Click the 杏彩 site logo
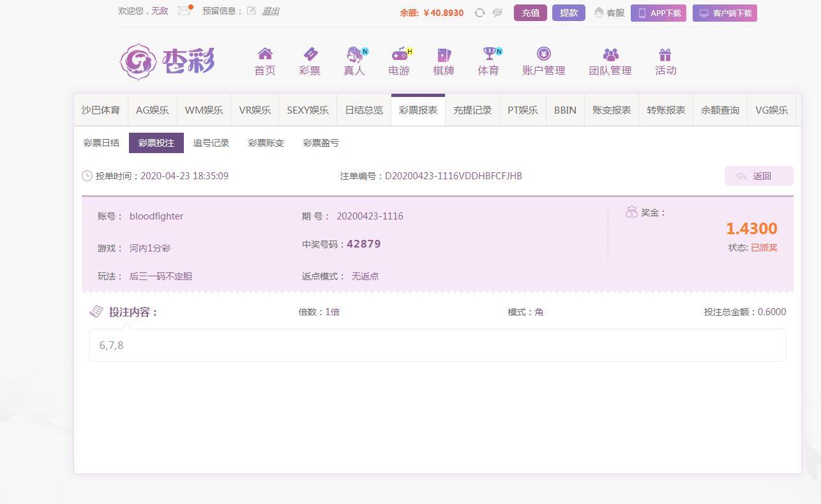821x504 pixels. (x=167, y=61)
